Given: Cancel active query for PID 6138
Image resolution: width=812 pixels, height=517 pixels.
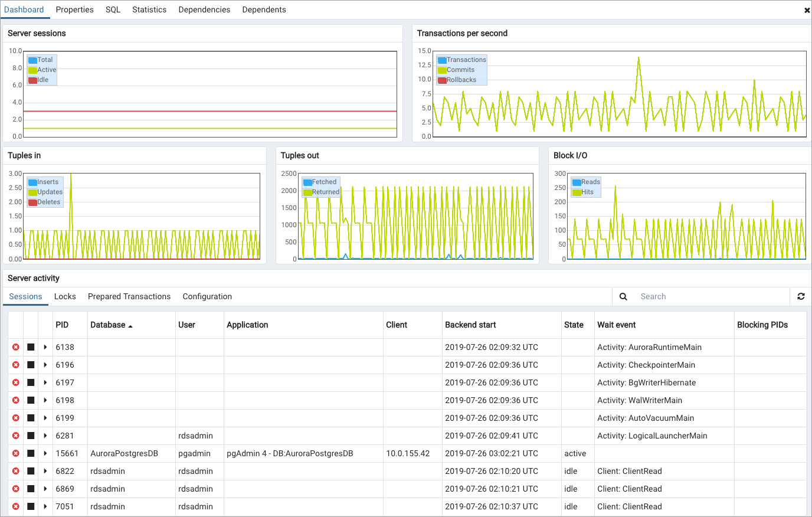Looking at the screenshot, I should point(31,347).
